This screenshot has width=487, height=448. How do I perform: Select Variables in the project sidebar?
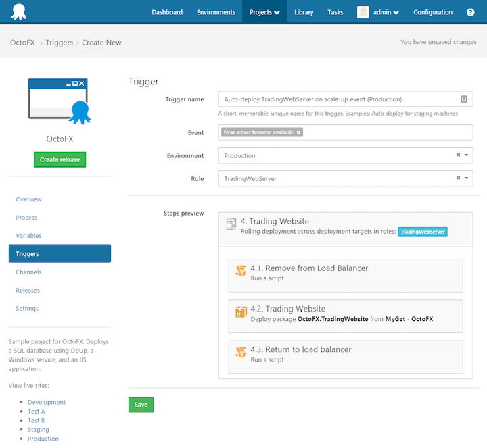28,236
